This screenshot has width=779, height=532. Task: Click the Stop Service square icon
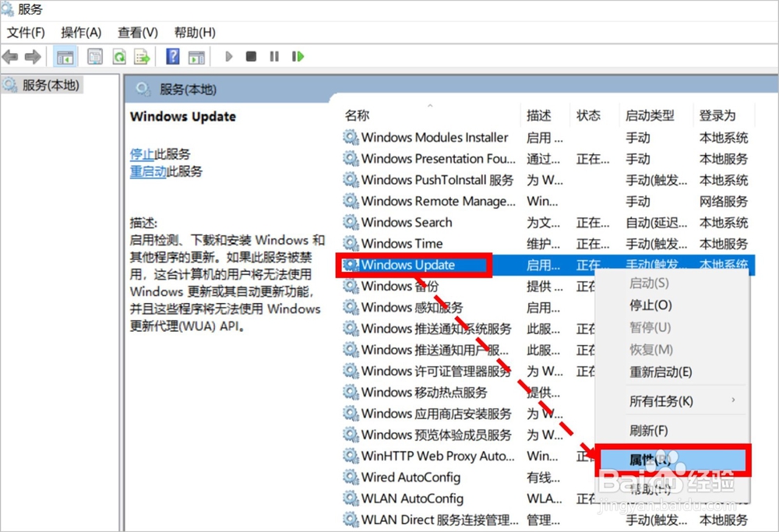(x=252, y=57)
